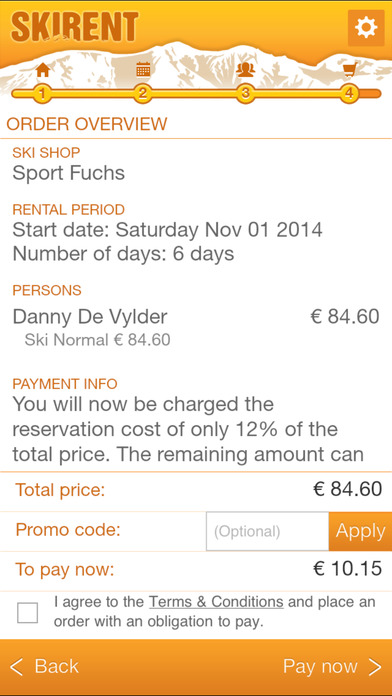Select step 3 circle on progress bar
The width and height of the screenshot is (392, 696).
(x=245, y=94)
